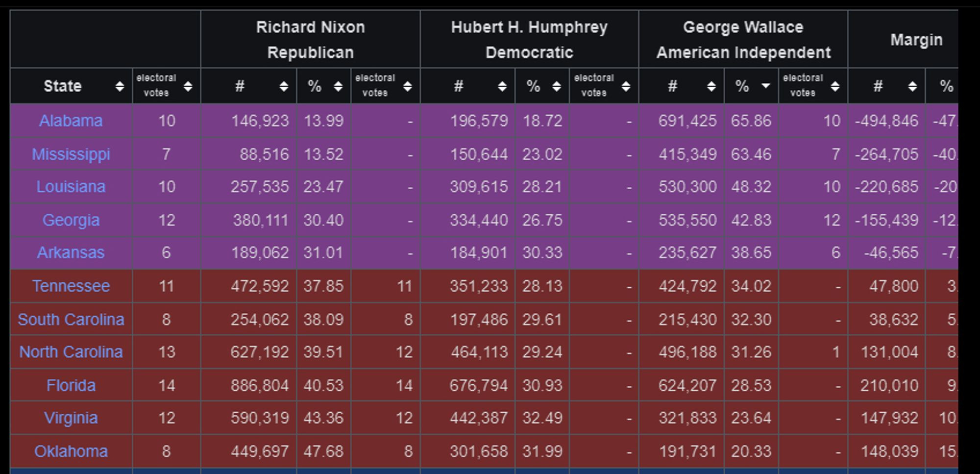Select Florida's Humphrey votes 676,794
The height and width of the screenshot is (474, 980).
tap(479, 385)
